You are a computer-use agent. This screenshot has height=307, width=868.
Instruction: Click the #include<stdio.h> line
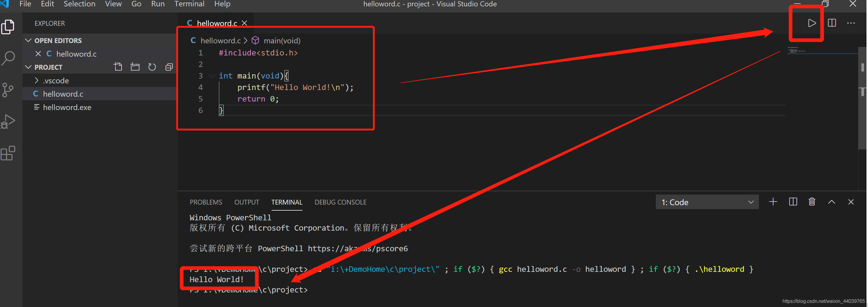click(x=258, y=52)
